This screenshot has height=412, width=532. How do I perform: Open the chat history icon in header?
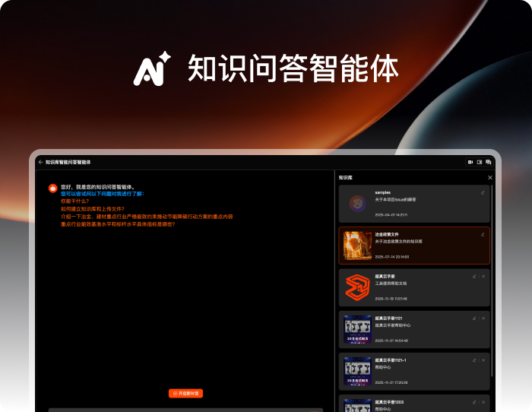(x=489, y=162)
